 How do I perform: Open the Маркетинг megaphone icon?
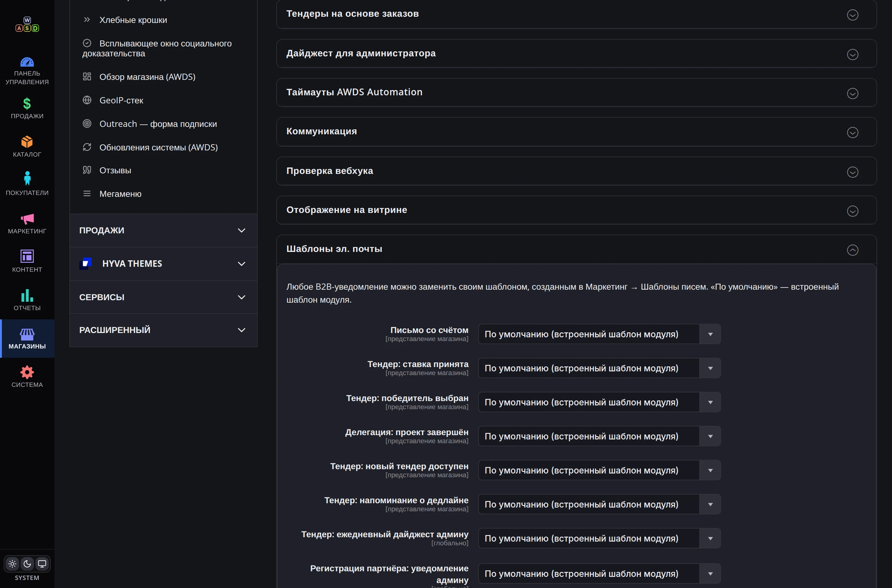pyautogui.click(x=27, y=218)
